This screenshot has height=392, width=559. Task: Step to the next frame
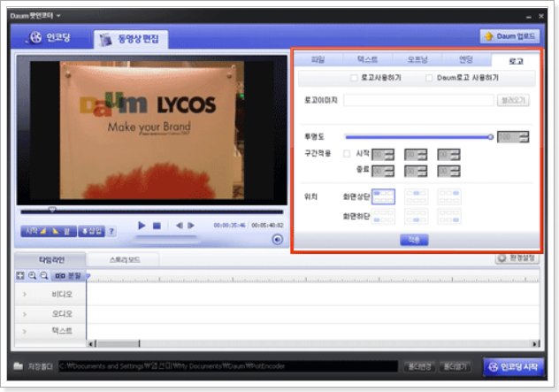pos(191,226)
